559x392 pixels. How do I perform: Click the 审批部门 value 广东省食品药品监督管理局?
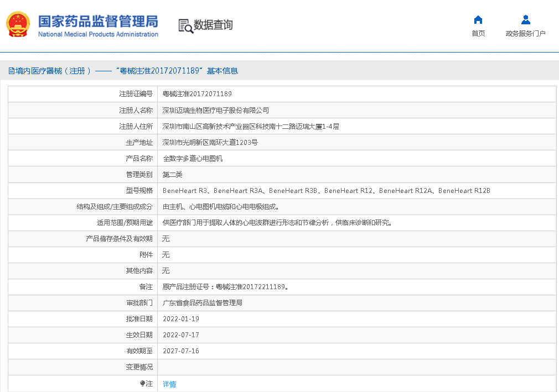coord(202,303)
